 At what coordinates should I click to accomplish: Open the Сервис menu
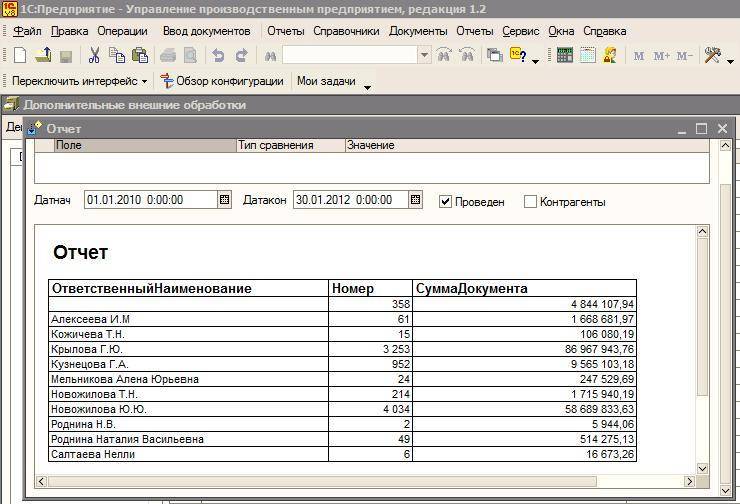click(520, 31)
